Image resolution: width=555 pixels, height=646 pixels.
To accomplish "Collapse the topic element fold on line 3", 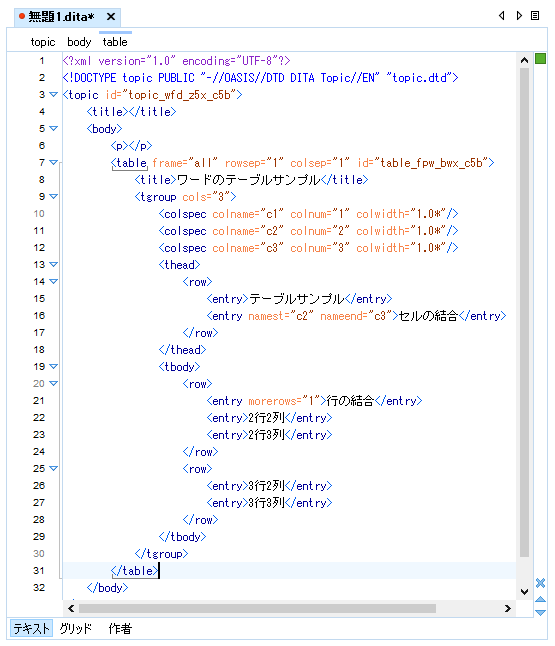I will pos(53,94).
